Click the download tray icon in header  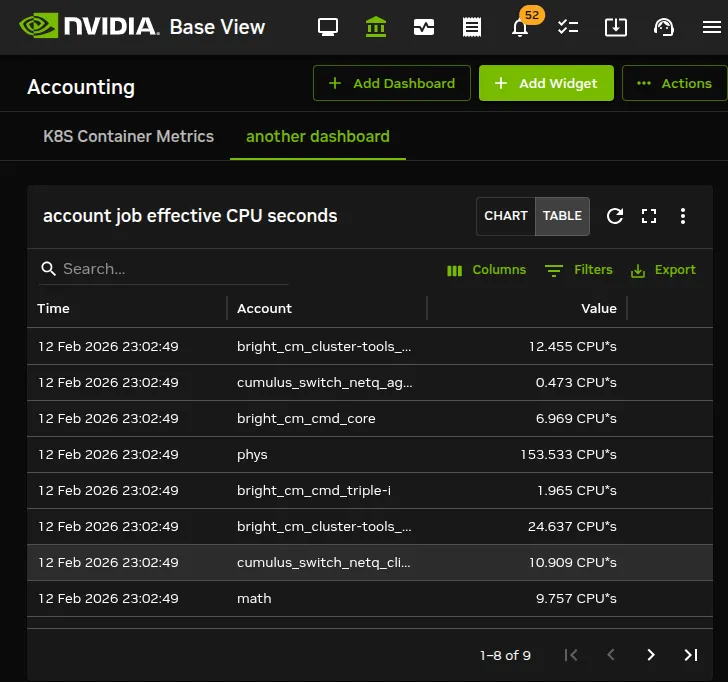tap(616, 27)
